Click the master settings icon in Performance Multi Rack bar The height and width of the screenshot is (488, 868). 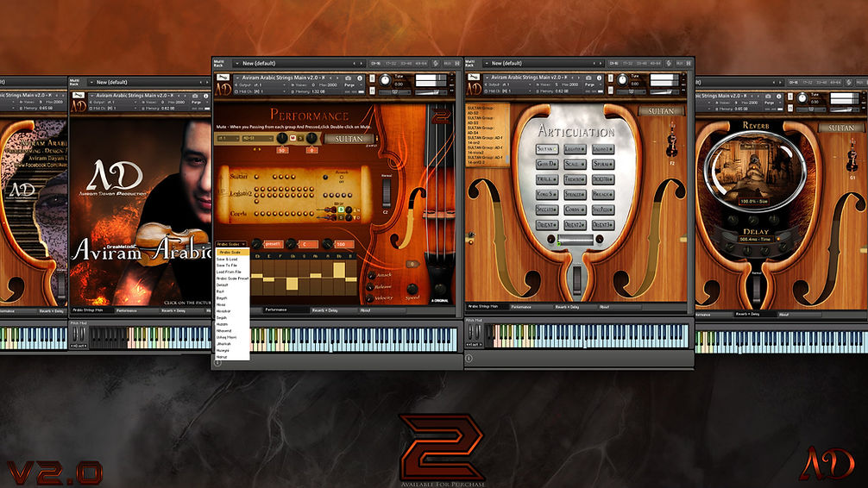pos(437,63)
